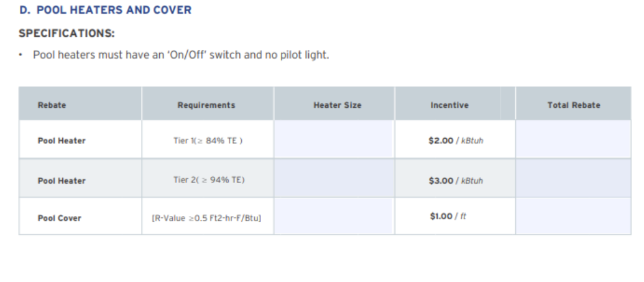644x282 pixels.
Task: Click the $2.00 / kBtuh incentive cell
Action: (x=456, y=141)
